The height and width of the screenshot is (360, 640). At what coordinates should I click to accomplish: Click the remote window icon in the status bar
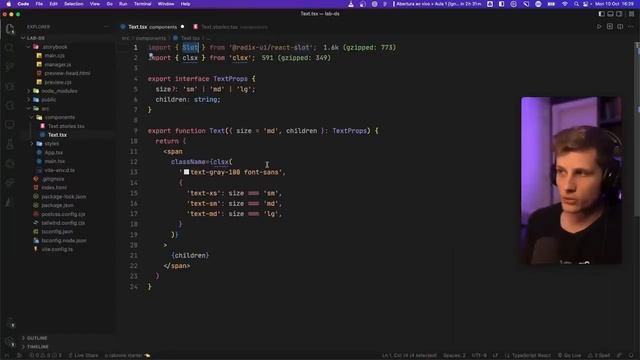tap(7, 356)
